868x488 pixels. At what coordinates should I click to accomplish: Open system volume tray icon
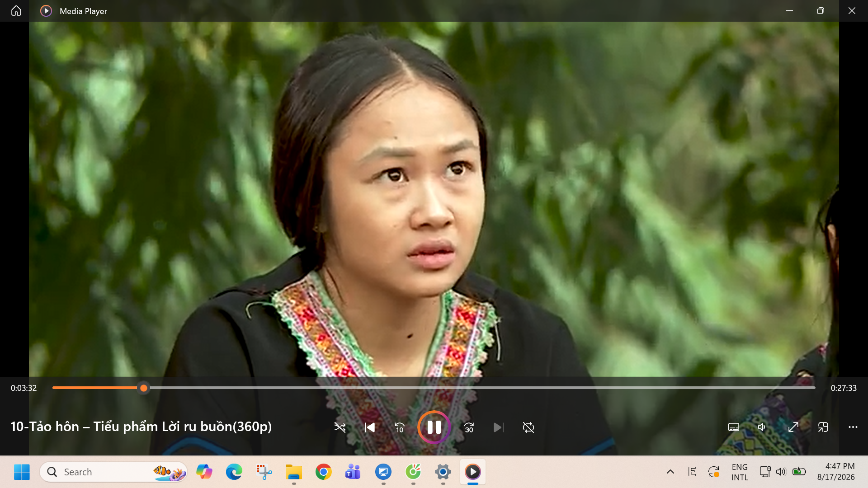point(781,472)
